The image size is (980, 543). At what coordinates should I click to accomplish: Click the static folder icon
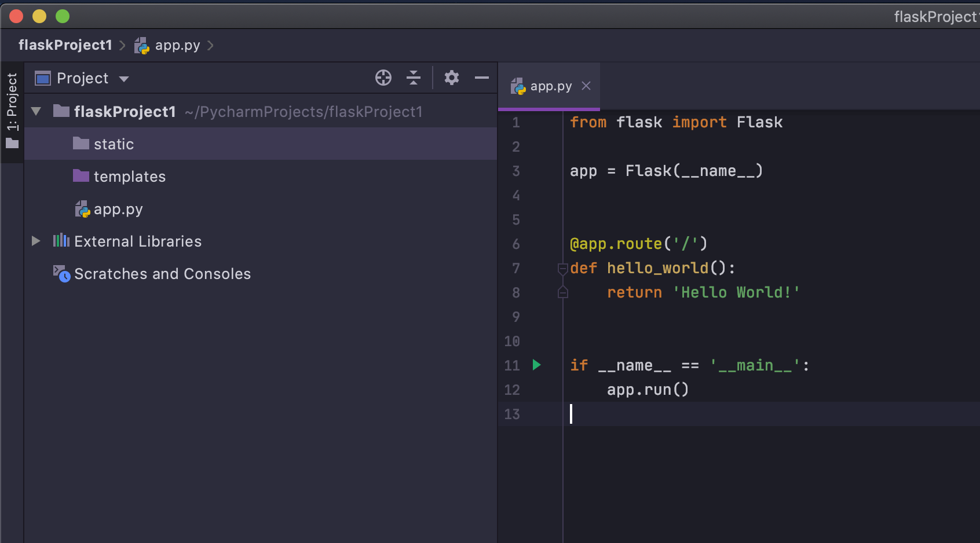[81, 143]
